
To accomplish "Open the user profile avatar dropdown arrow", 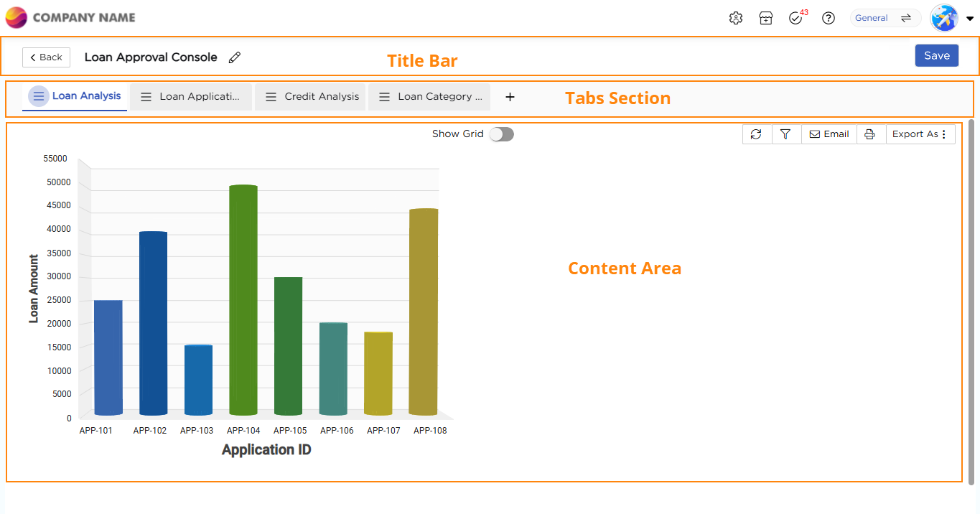I will (x=969, y=19).
